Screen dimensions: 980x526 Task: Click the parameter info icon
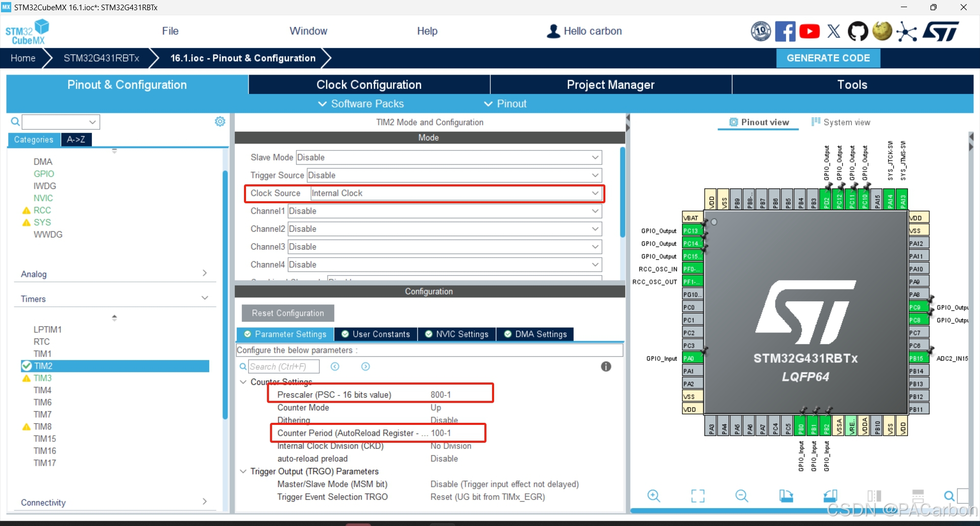(x=606, y=366)
